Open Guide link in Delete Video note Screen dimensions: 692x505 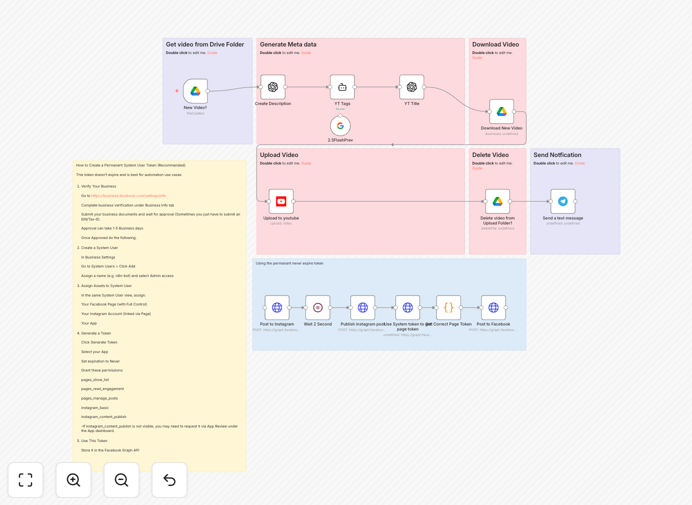[x=477, y=168]
